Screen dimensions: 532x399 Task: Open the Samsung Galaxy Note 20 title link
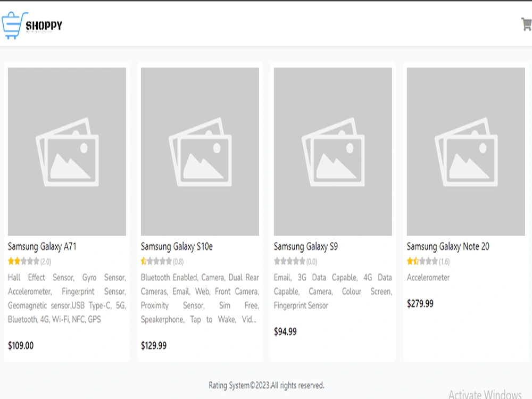click(448, 247)
